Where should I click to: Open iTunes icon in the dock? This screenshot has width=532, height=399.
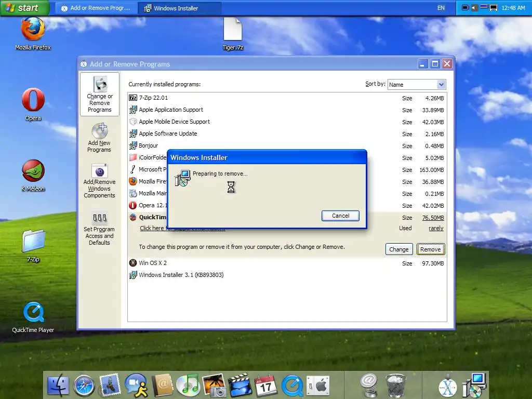pyautogui.click(x=188, y=385)
